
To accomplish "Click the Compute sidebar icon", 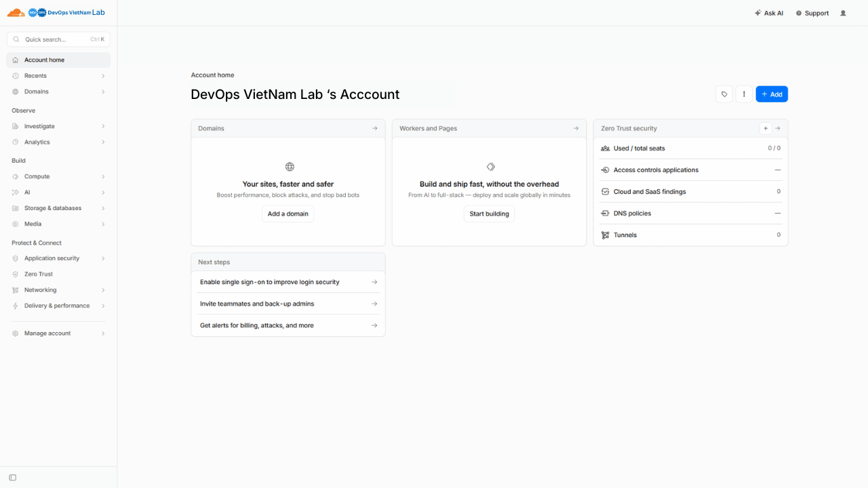I will (16, 176).
